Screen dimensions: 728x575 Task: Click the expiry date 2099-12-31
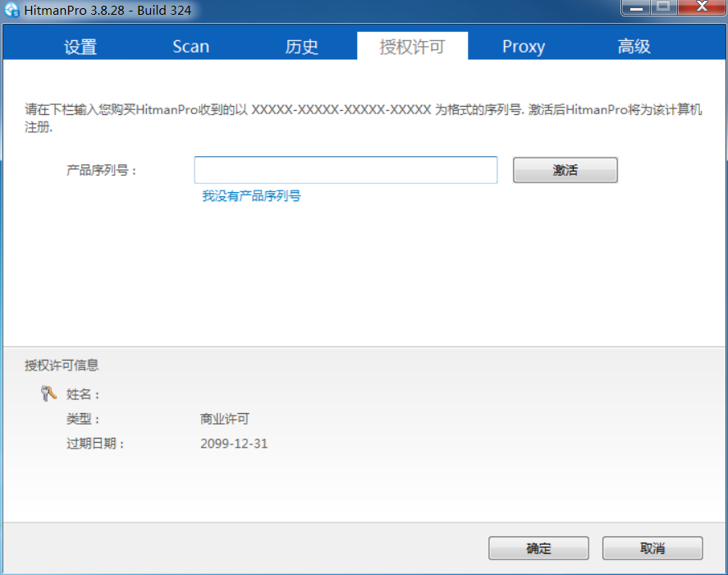(234, 444)
